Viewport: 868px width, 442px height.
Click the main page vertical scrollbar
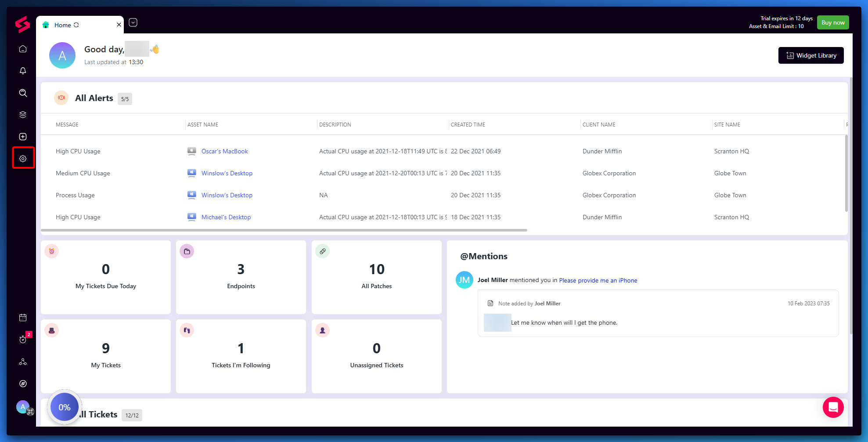[x=851, y=207]
